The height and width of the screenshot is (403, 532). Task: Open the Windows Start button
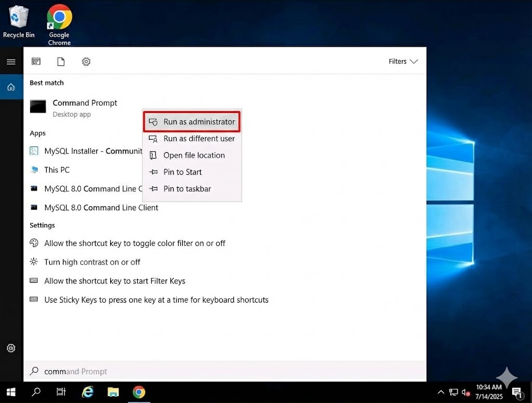pyautogui.click(x=11, y=392)
